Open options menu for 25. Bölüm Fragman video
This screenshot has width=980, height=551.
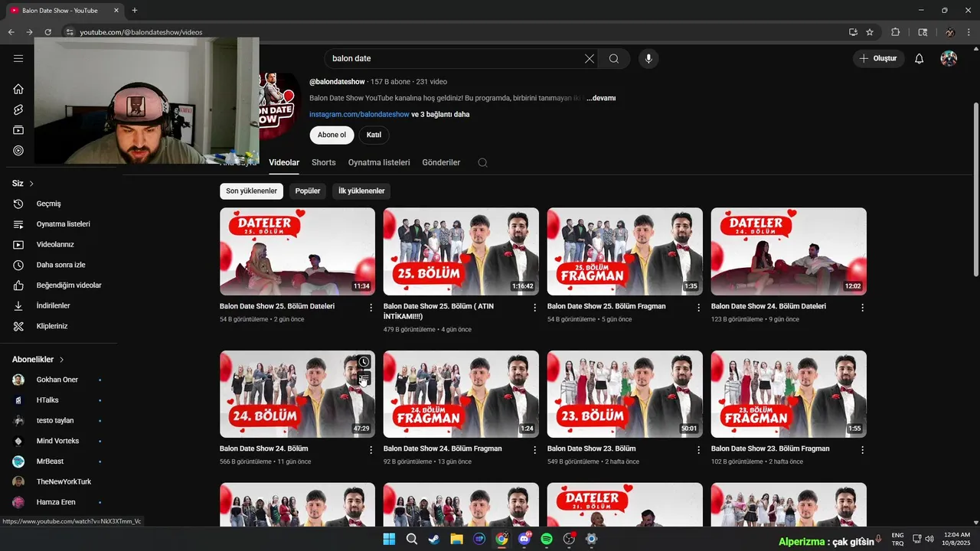pos(698,308)
